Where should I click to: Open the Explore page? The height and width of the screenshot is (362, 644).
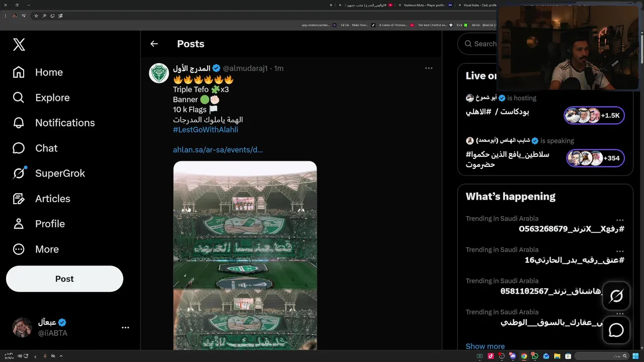41,98
